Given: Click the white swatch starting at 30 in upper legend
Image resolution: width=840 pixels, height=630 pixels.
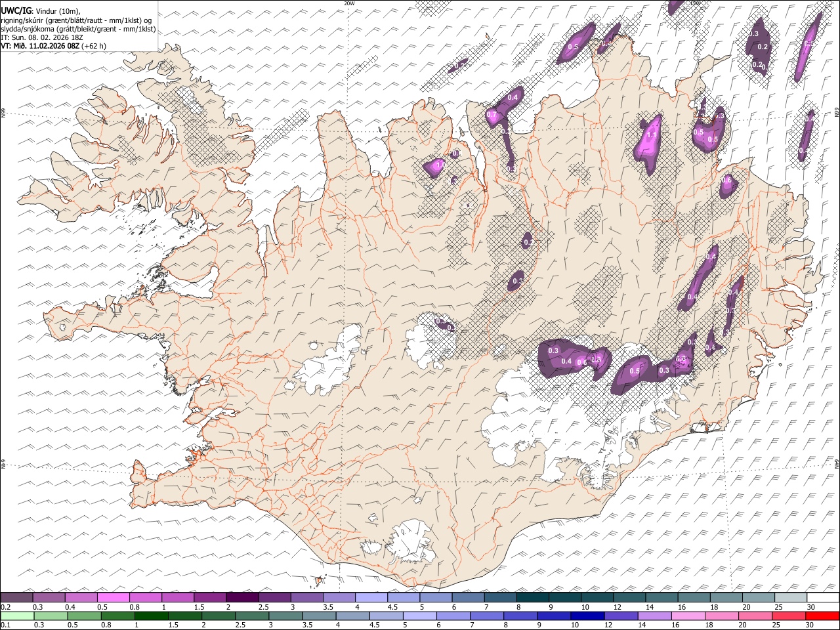Looking at the screenshot, I should coord(823,597).
